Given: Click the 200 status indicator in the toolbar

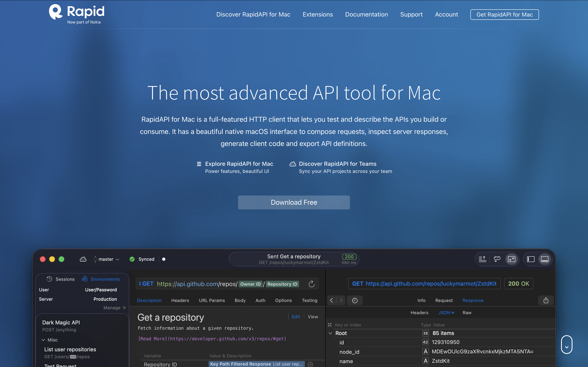Looking at the screenshot, I should tap(349, 256).
